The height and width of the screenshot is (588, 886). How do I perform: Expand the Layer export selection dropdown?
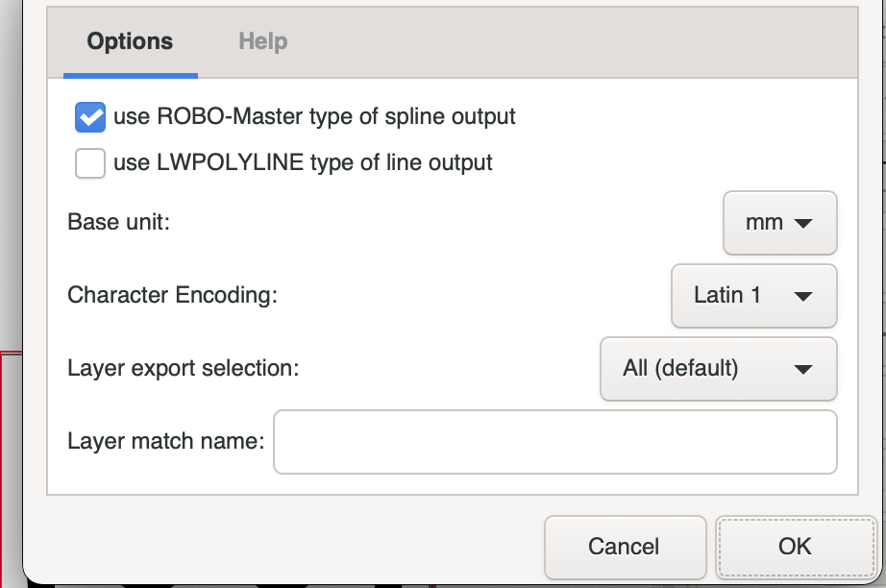[718, 369]
